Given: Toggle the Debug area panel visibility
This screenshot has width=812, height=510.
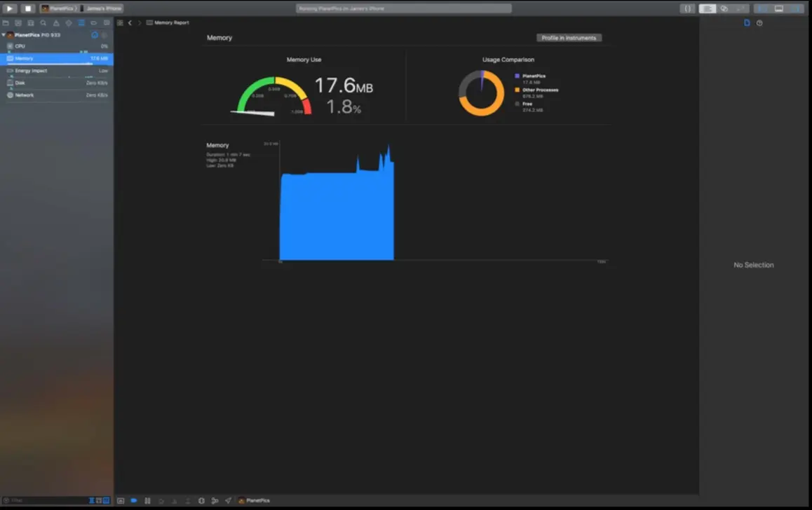Looking at the screenshot, I should tap(779, 8).
